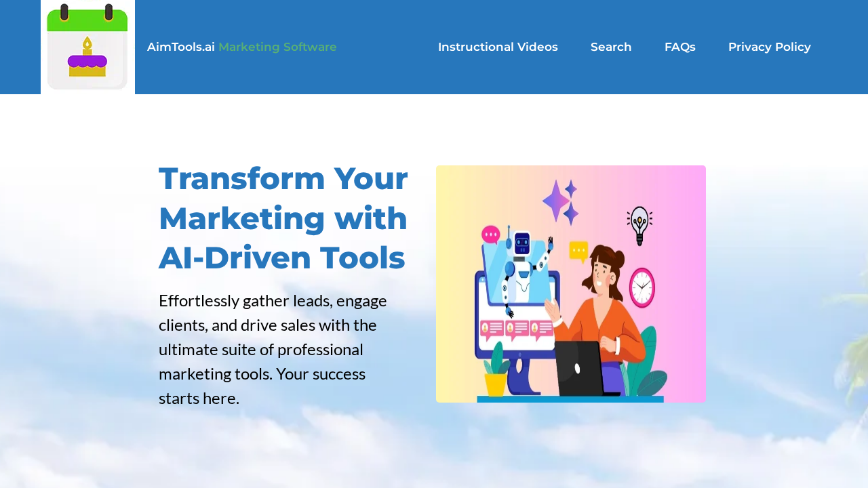Click the pink wall clock icon
868x488 pixels.
[x=642, y=287]
